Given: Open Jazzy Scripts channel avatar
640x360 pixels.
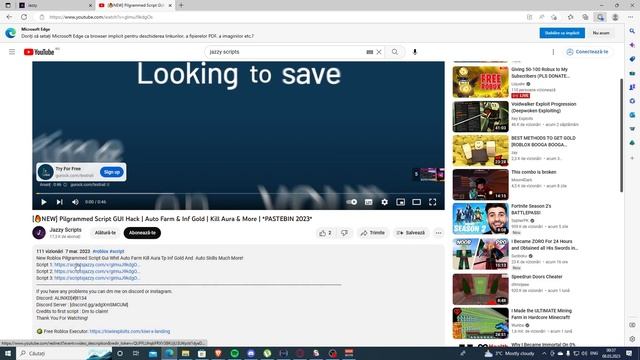Looking at the screenshot, I should coord(39,233).
